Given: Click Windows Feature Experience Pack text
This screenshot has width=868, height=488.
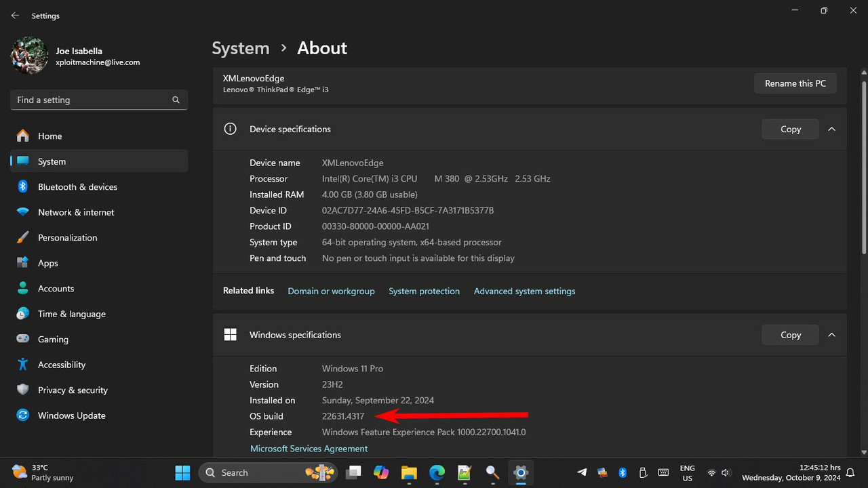Looking at the screenshot, I should coord(424,432).
